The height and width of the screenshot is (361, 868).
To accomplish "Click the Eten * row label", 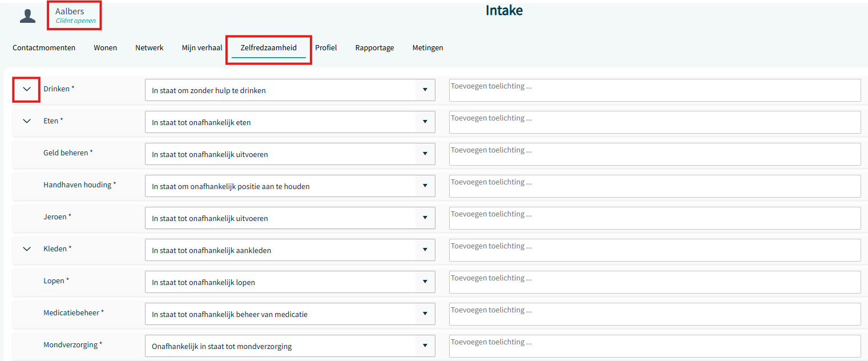I will pyautogui.click(x=53, y=121).
